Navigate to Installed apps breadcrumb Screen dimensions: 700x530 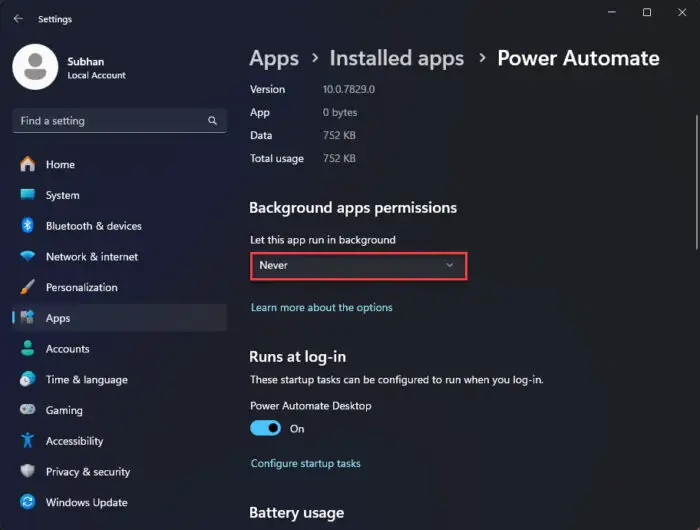click(x=397, y=58)
